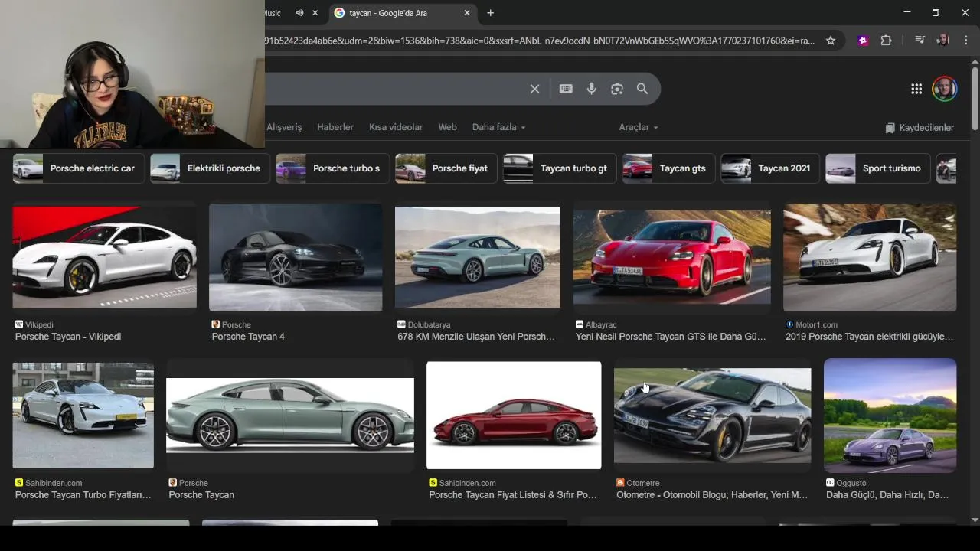Search by image using the Lens camera icon
This screenshot has width=980, height=551.
tap(617, 89)
